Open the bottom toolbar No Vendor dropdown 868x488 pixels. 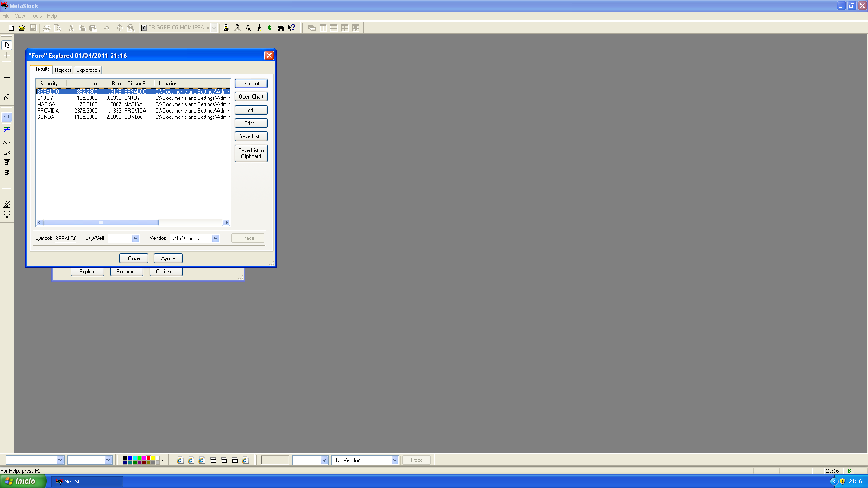click(x=395, y=460)
